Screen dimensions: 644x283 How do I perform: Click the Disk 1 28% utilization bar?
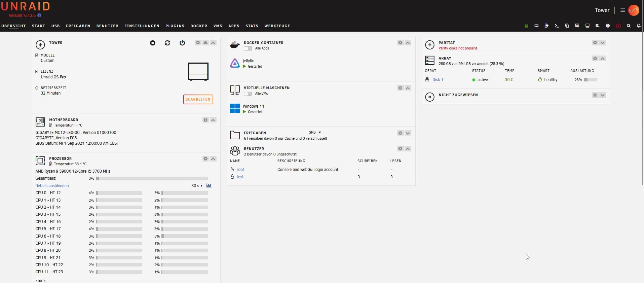coord(591,80)
